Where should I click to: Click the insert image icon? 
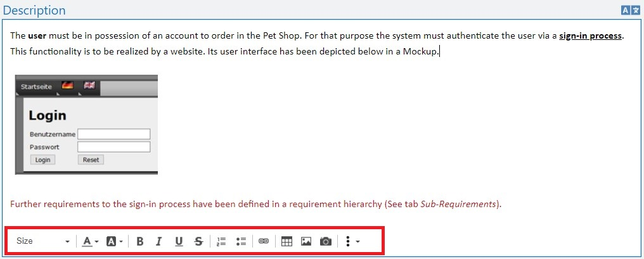click(306, 241)
